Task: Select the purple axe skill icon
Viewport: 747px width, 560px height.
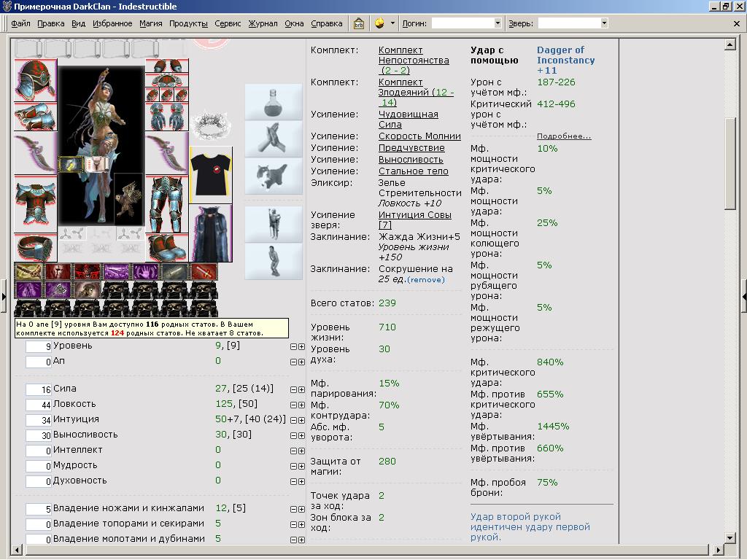Action: [x=57, y=289]
